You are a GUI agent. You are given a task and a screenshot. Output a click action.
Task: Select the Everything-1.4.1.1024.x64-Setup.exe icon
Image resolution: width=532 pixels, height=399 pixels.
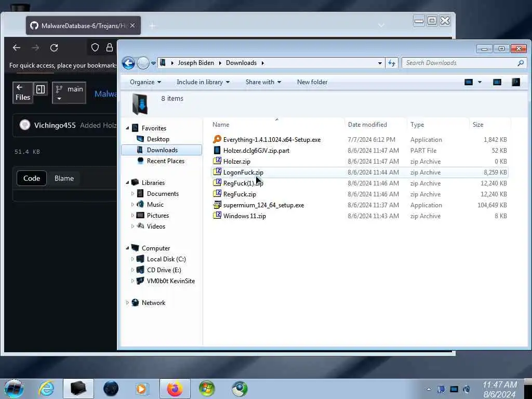tap(217, 139)
